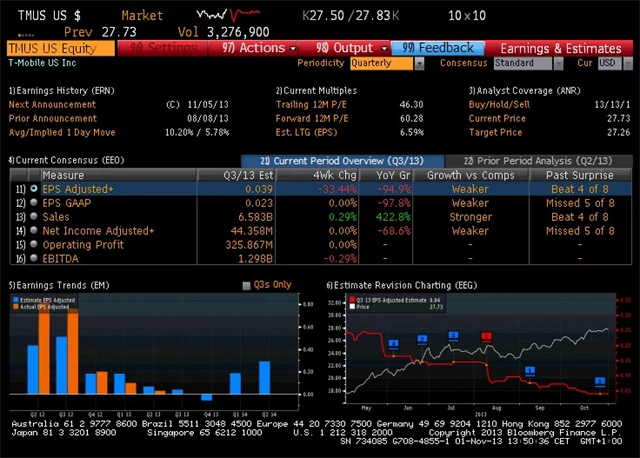Enable the Q3s Only checkbox
The height and width of the screenshot is (458, 640).
(x=248, y=285)
